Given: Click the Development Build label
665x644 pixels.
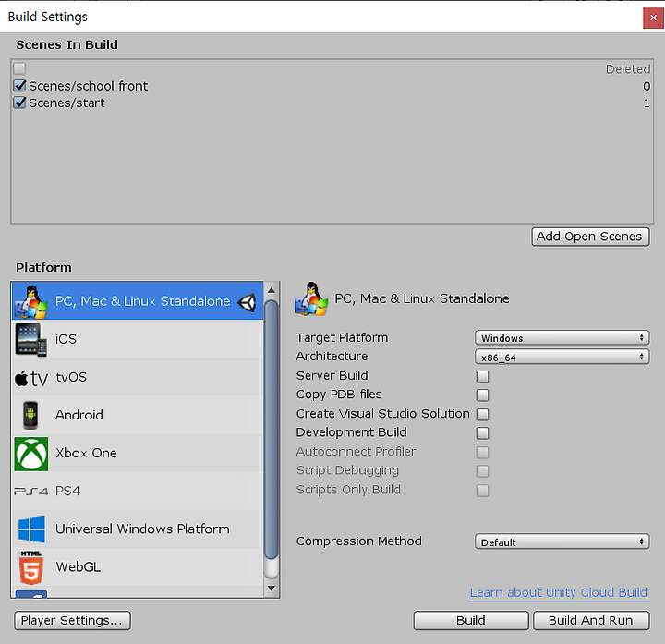Looking at the screenshot, I should (351, 432).
